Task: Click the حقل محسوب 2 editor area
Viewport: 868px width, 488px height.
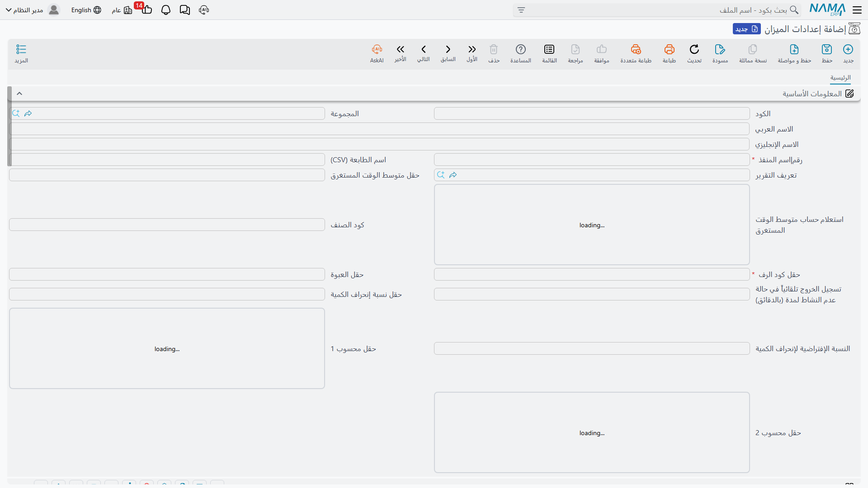Action: click(x=592, y=432)
